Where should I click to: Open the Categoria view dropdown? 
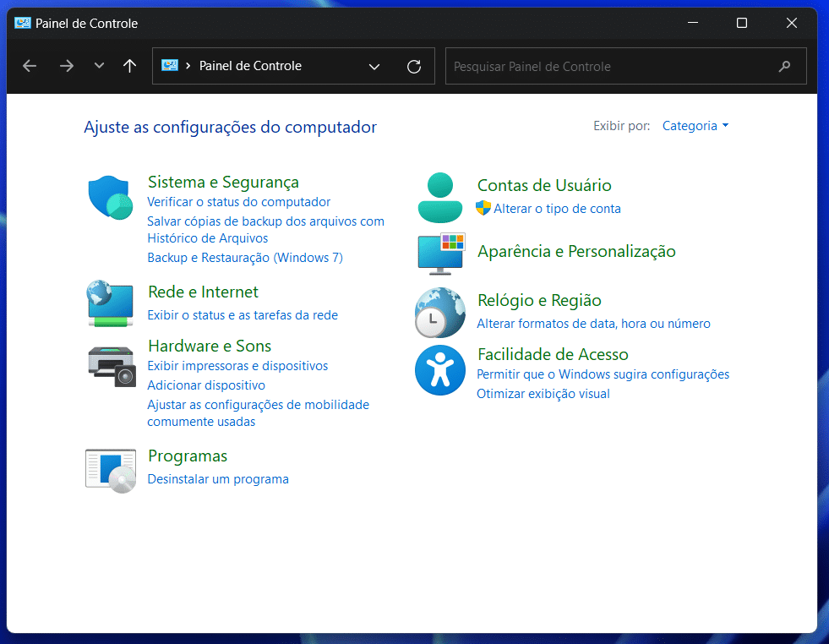pos(695,125)
